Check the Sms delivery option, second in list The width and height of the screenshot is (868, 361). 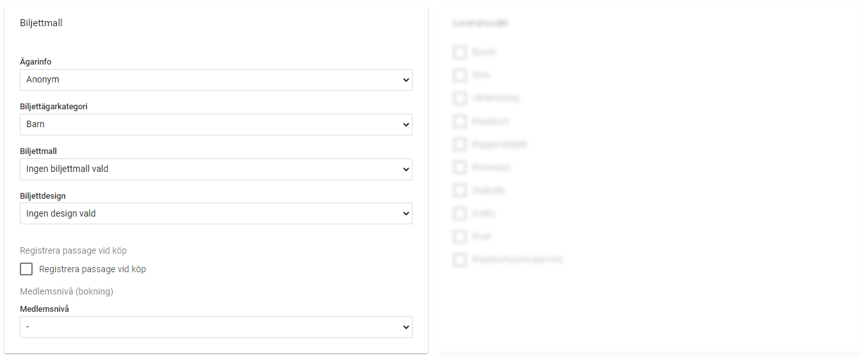point(459,75)
